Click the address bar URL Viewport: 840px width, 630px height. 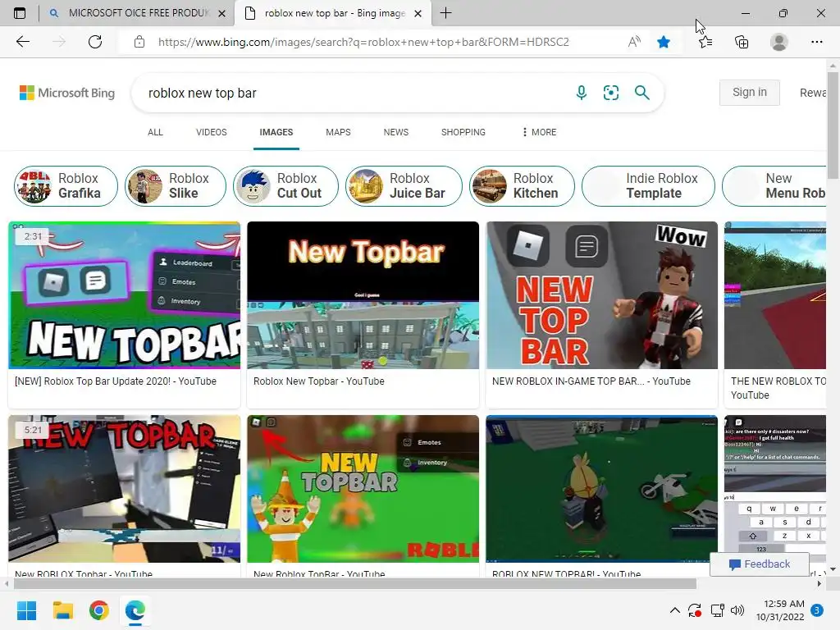coord(363,42)
